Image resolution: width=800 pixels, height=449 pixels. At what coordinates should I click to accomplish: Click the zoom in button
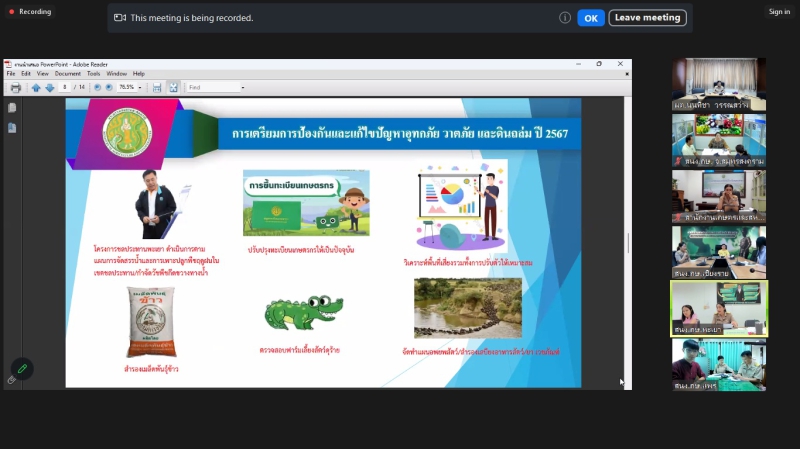pyautogui.click(x=110, y=87)
